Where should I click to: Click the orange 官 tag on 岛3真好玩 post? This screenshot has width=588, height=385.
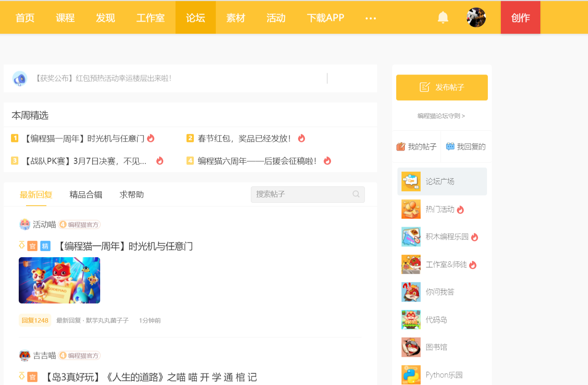[x=33, y=377]
